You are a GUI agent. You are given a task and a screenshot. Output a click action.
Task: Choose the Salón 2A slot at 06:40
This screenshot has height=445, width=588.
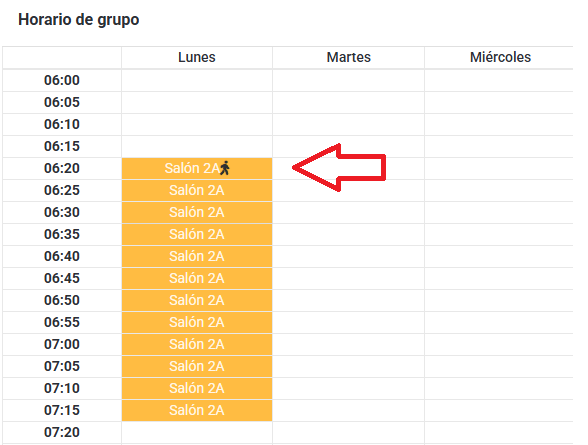coord(197,256)
